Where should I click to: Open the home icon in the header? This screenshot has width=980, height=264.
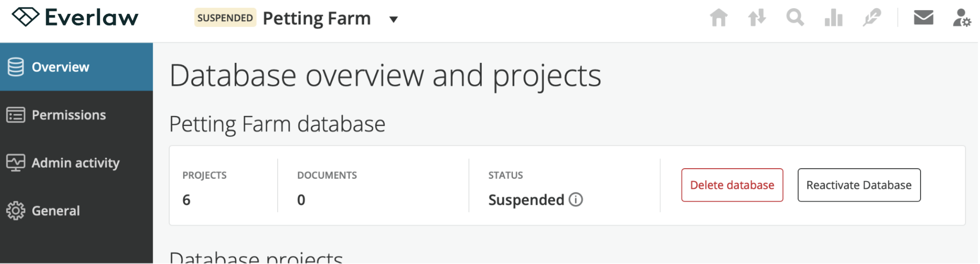pos(719,18)
